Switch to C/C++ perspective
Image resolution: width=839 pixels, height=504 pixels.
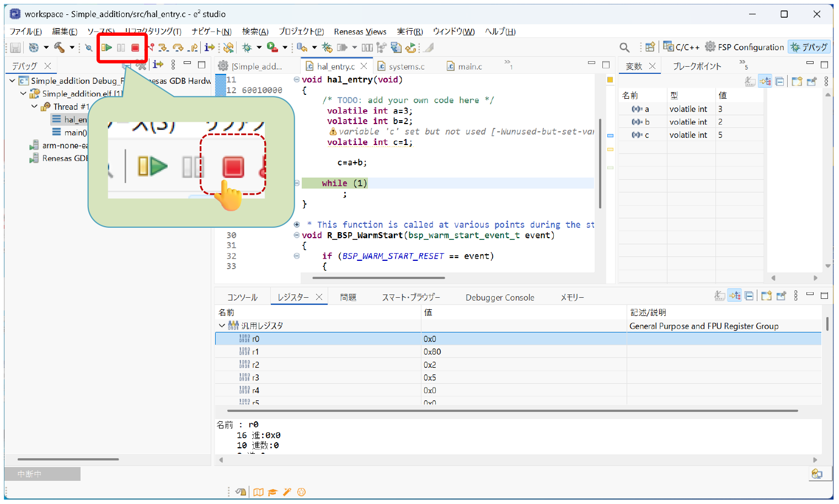click(682, 47)
